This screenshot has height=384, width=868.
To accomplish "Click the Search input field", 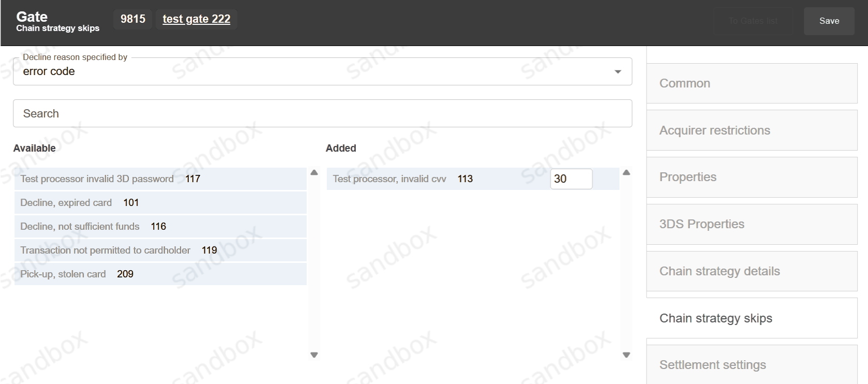I will pos(322,113).
